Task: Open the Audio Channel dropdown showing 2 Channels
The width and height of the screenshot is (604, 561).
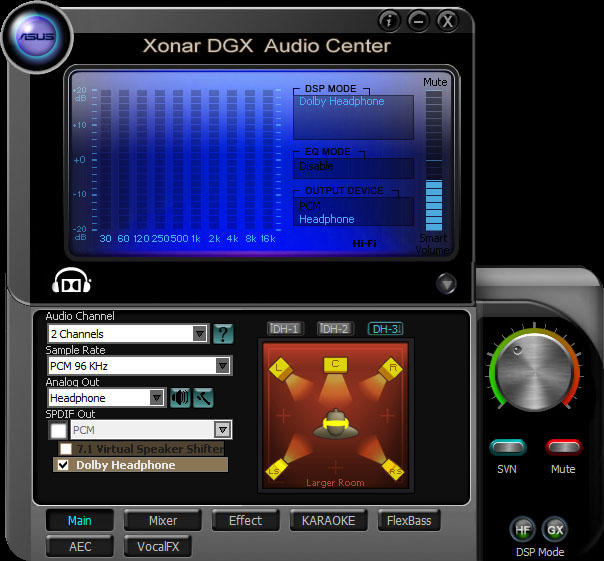Action: (128, 334)
